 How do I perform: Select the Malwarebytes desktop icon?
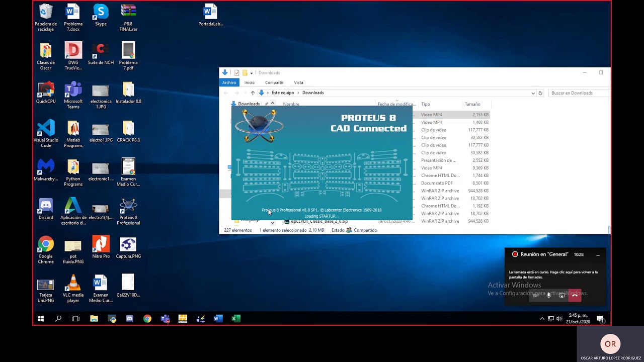pos(46,170)
